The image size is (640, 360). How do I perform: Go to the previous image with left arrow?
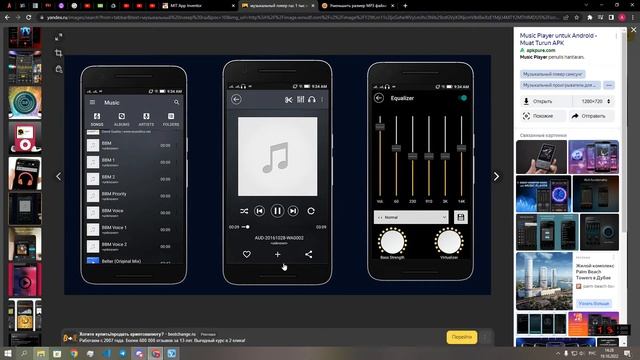pyautogui.click(x=58, y=176)
